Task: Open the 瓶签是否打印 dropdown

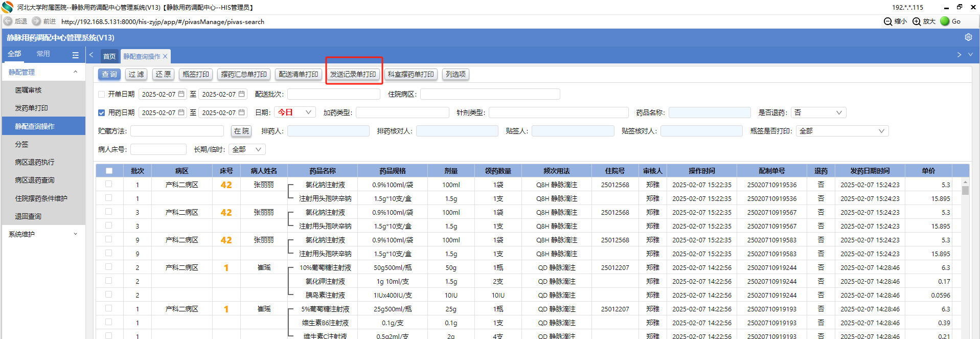Action: click(842, 131)
